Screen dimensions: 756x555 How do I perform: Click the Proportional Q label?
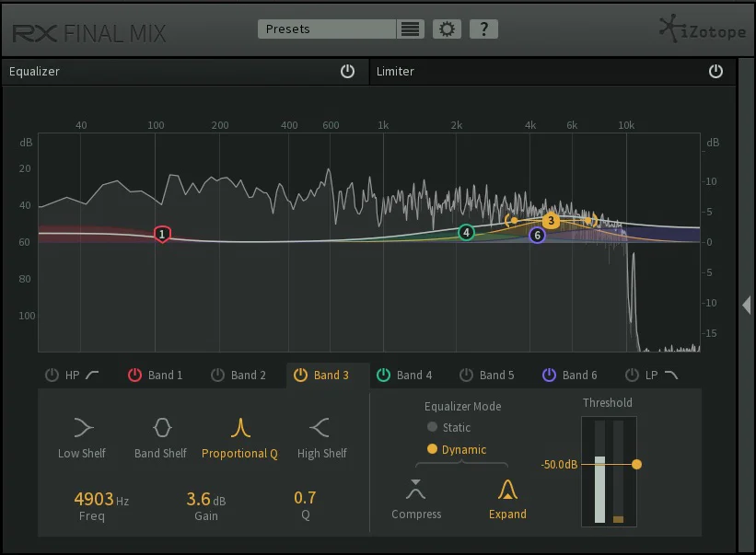tap(239, 454)
